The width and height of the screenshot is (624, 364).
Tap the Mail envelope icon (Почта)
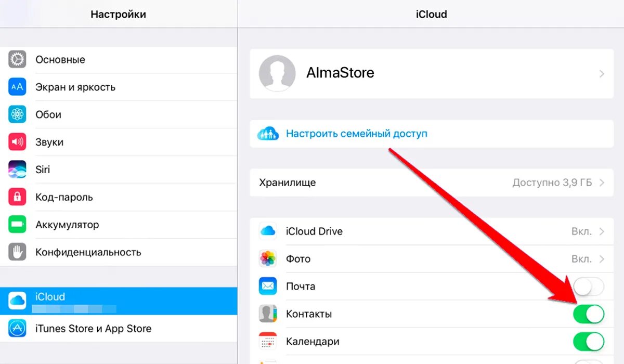click(x=268, y=287)
